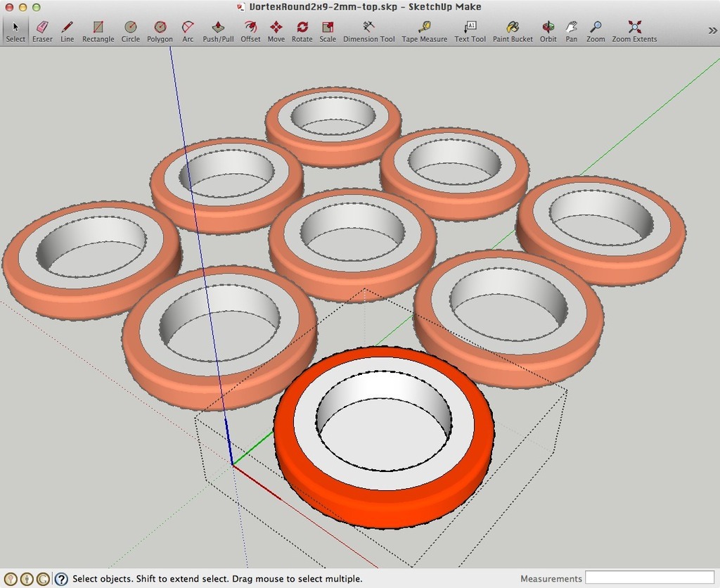720x588 pixels.
Task: Click the third circular status bar icon
Action: (x=43, y=579)
